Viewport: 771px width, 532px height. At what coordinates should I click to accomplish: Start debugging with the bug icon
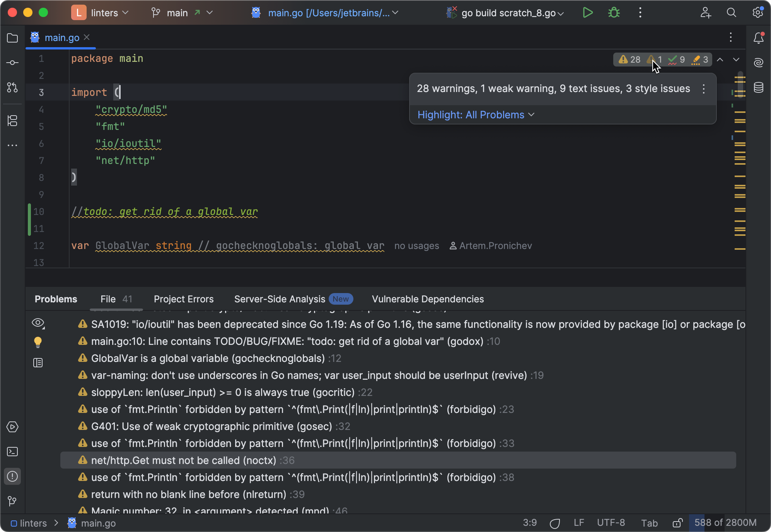[614, 13]
